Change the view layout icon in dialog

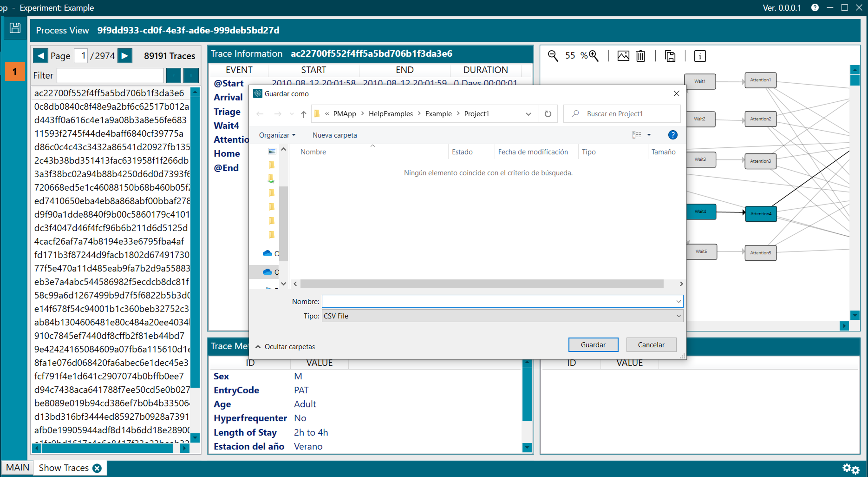637,135
